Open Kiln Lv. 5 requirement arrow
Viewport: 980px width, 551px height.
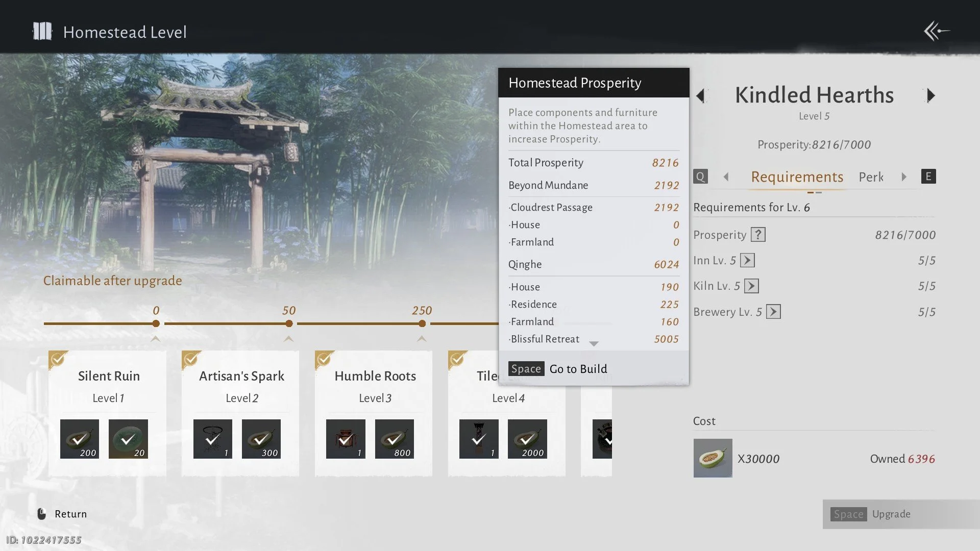[x=751, y=286]
